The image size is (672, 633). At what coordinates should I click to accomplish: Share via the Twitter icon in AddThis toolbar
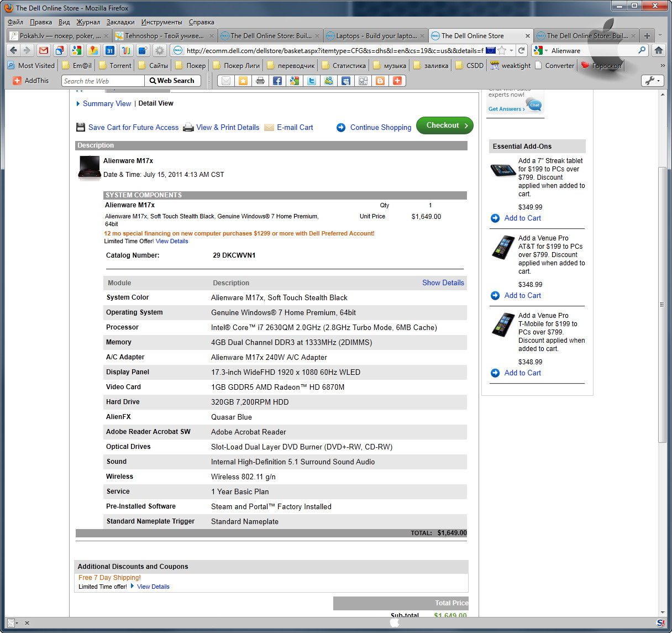pos(312,81)
